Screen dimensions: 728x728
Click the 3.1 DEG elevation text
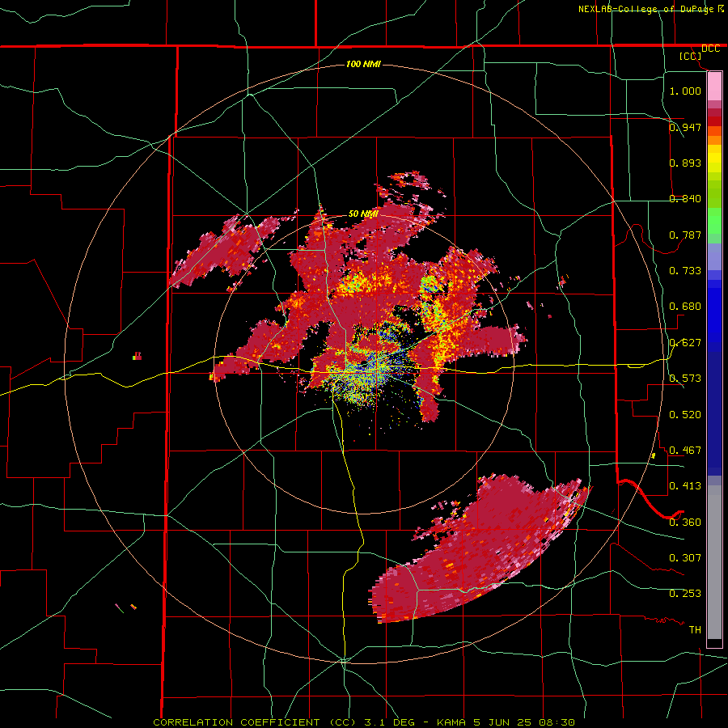click(388, 722)
